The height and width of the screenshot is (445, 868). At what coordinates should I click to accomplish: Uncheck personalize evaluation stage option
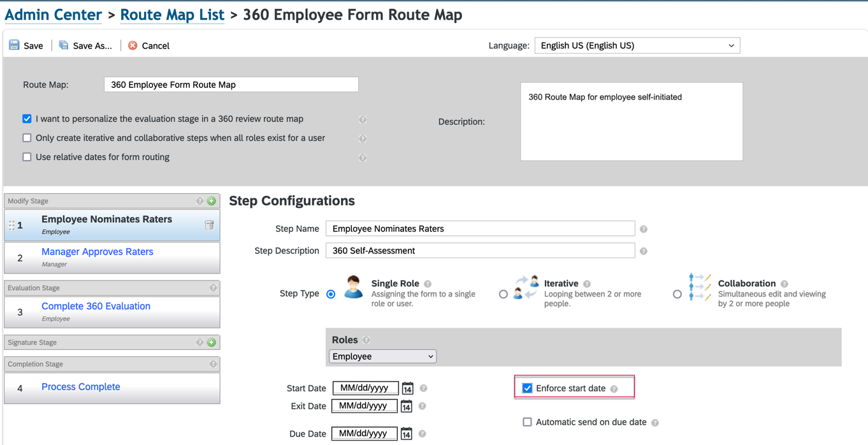coord(27,119)
